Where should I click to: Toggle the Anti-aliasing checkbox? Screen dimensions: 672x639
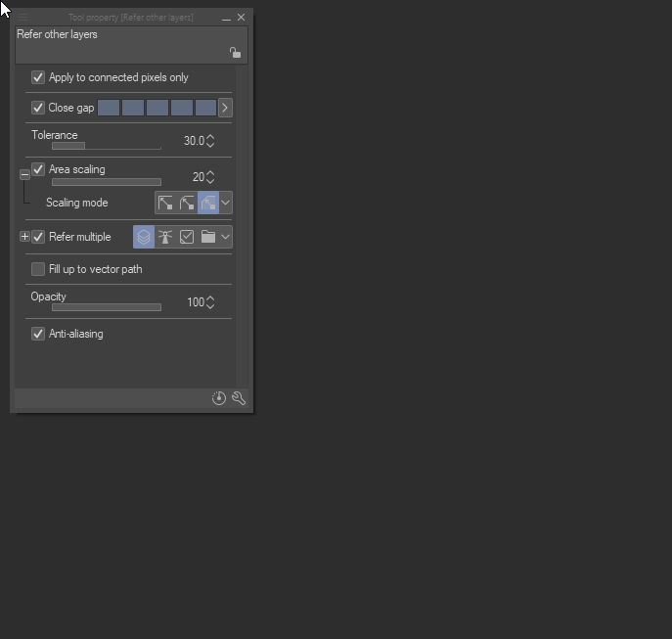pyautogui.click(x=38, y=334)
